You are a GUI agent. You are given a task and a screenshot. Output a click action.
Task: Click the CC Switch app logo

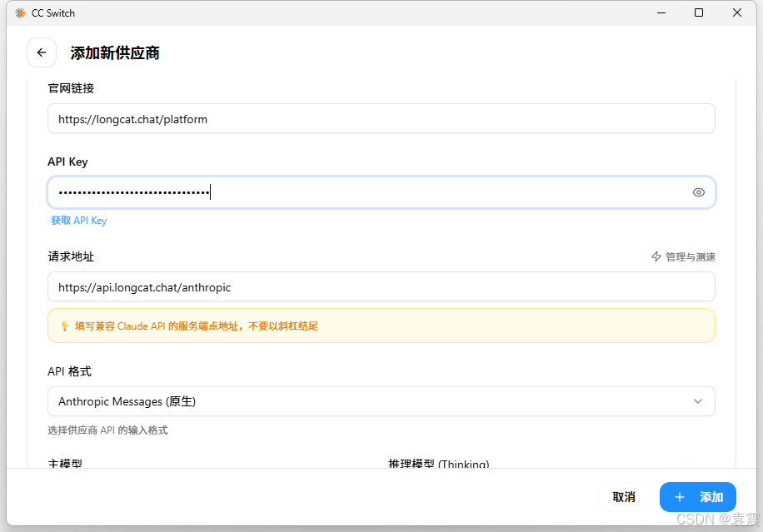tap(20, 13)
